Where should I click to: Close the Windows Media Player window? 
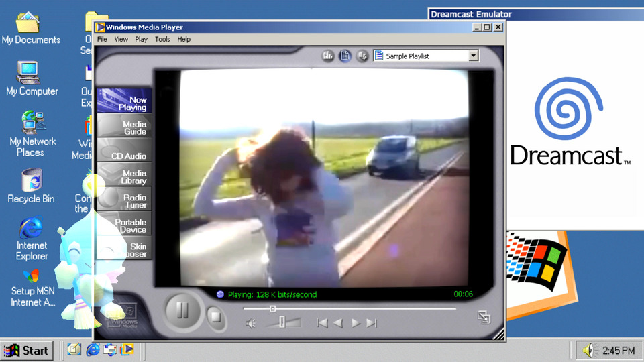pyautogui.click(x=498, y=27)
